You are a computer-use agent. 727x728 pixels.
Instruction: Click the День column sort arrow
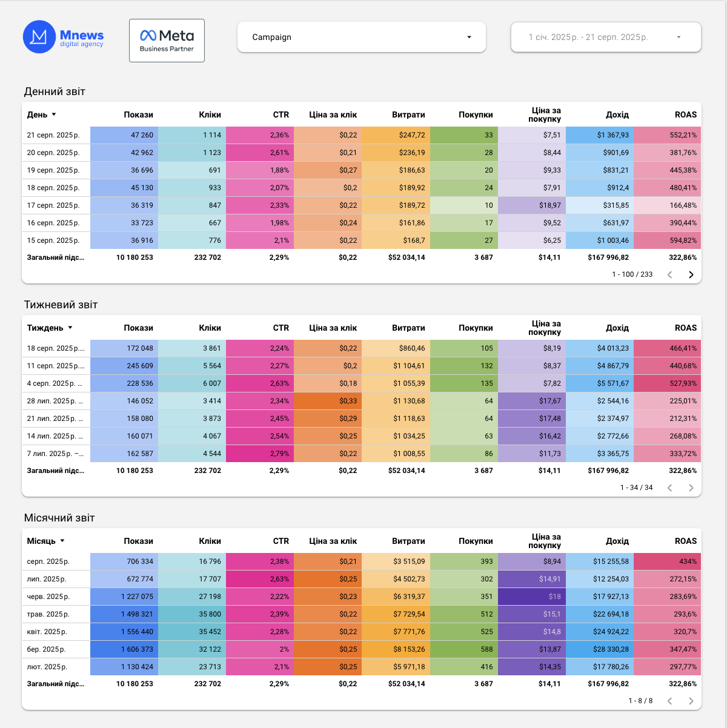click(x=54, y=114)
